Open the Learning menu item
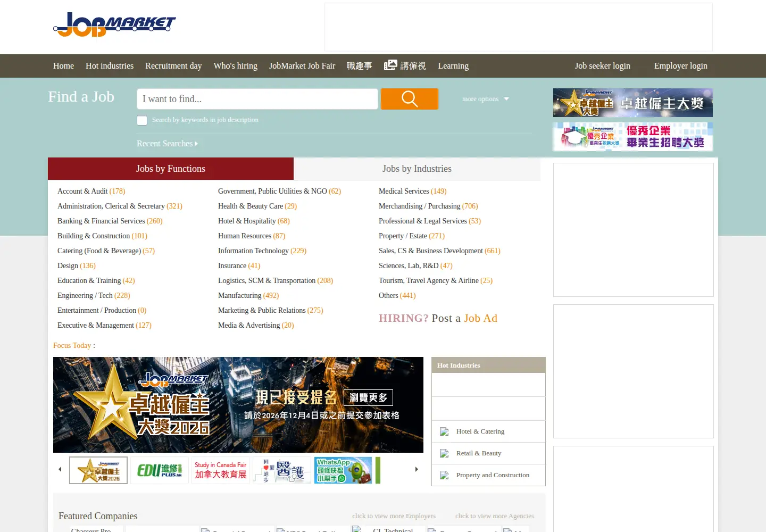Image resolution: width=766 pixels, height=532 pixels. (x=453, y=66)
